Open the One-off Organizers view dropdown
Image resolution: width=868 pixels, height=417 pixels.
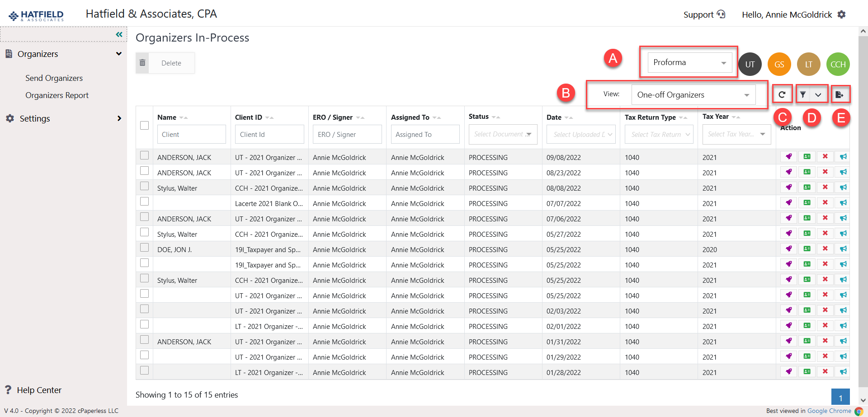[693, 94]
